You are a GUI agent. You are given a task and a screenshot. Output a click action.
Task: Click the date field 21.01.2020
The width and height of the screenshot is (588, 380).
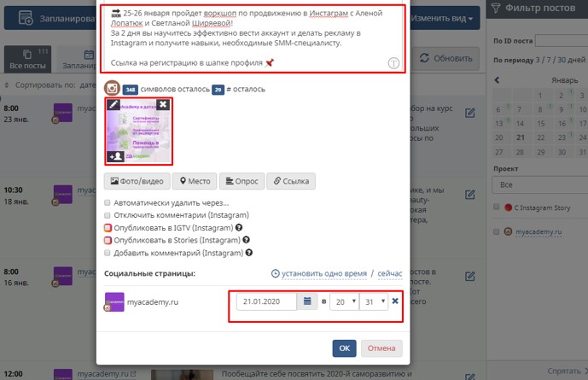tap(266, 301)
